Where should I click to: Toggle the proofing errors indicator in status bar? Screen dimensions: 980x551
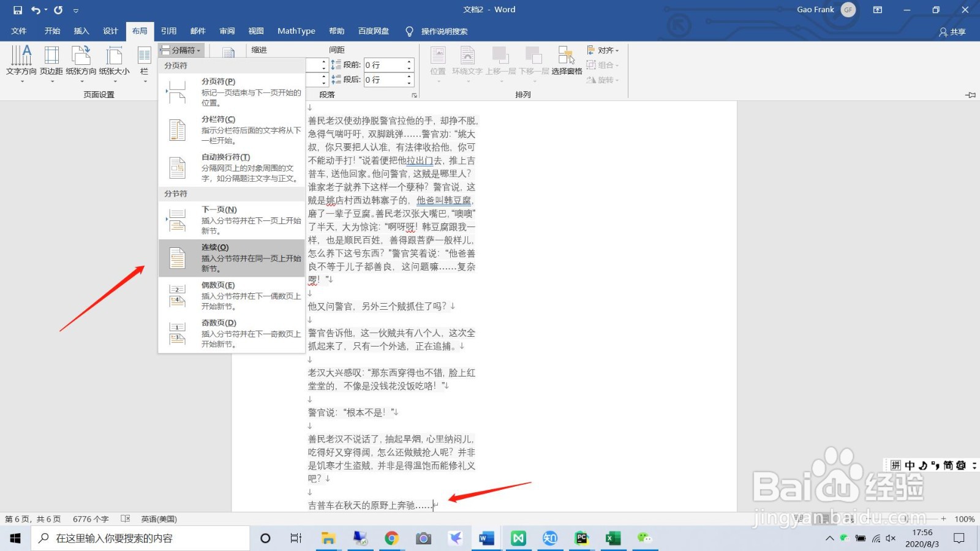click(x=125, y=519)
